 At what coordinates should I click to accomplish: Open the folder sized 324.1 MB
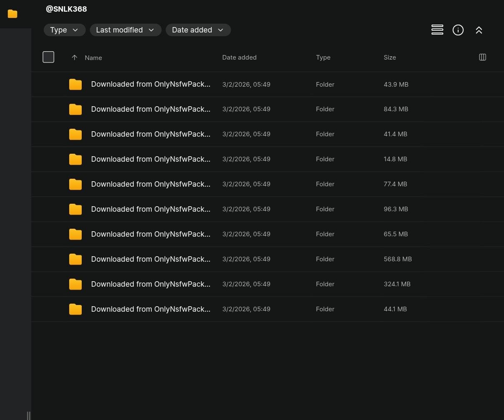[150, 284]
